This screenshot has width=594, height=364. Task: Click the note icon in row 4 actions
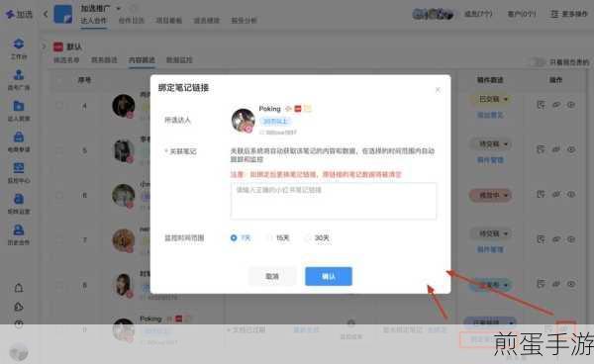tap(541, 105)
